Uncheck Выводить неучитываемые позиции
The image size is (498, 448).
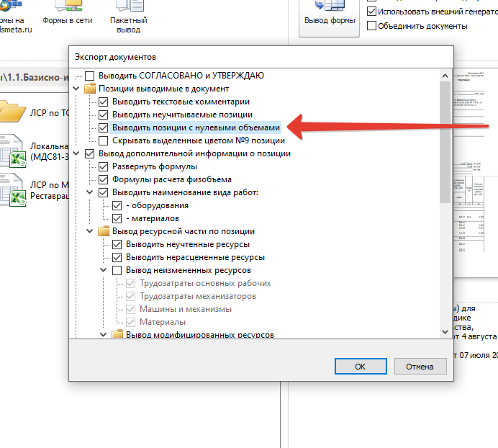(x=103, y=115)
